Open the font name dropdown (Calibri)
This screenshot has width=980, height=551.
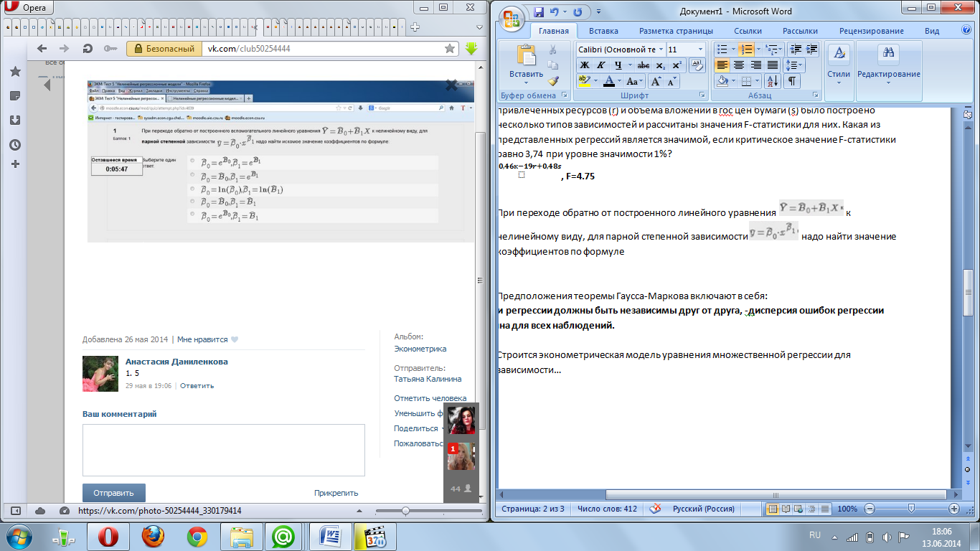661,50
